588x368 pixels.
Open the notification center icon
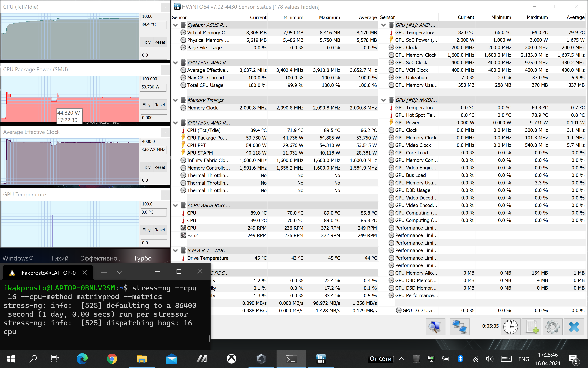tap(574, 359)
